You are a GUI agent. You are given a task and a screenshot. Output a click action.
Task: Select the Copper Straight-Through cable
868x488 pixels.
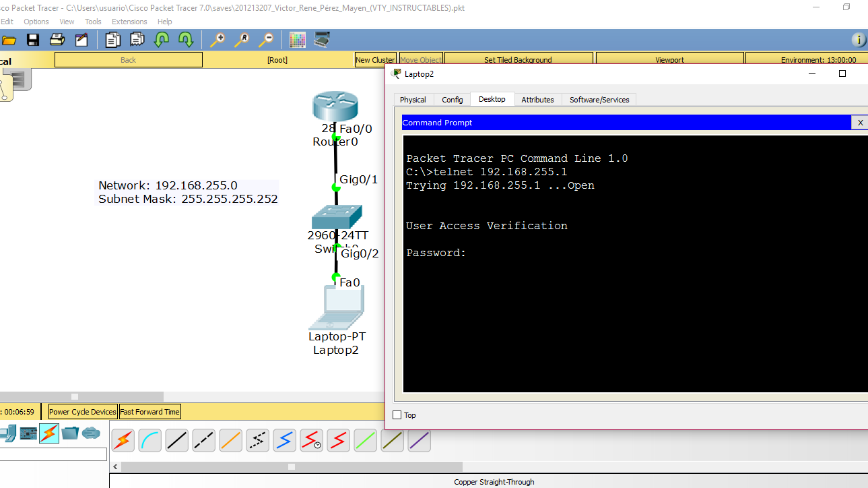pos(176,440)
